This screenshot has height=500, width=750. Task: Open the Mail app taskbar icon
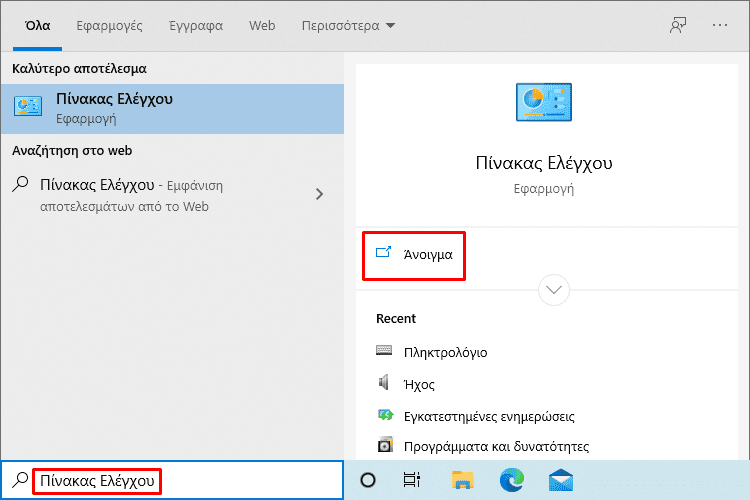561,480
